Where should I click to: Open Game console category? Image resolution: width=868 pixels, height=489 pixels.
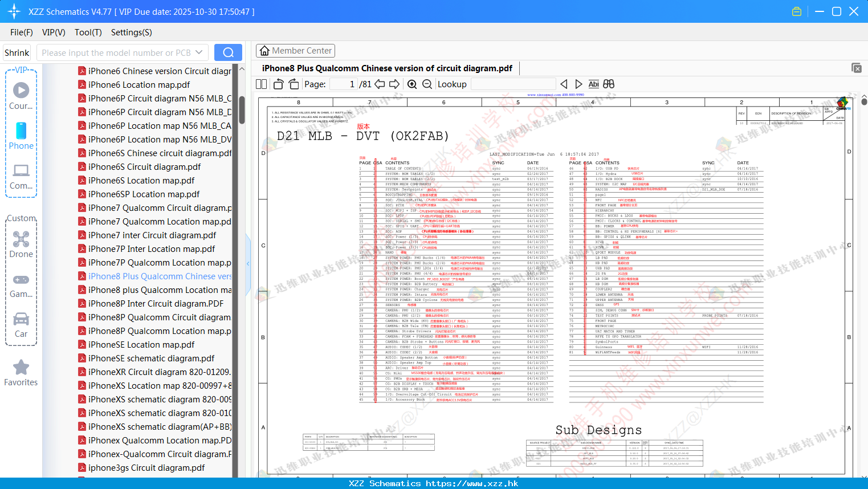click(x=21, y=285)
